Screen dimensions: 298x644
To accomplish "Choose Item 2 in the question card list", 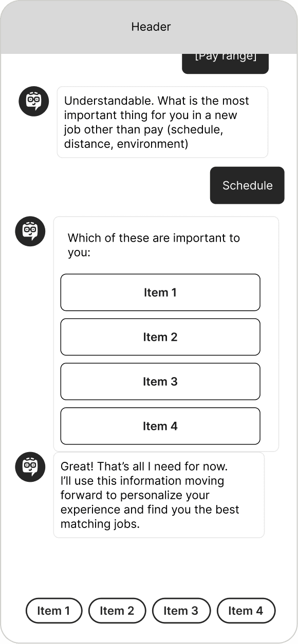I will pos(160,337).
